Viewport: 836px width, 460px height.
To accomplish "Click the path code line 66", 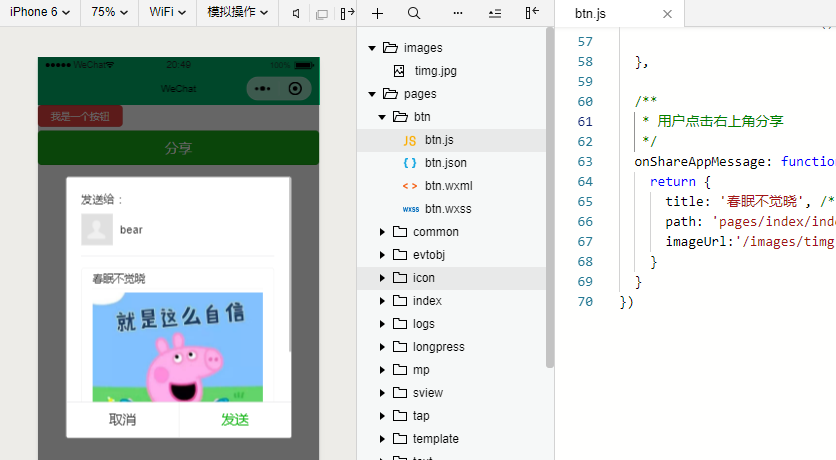I will (750, 222).
